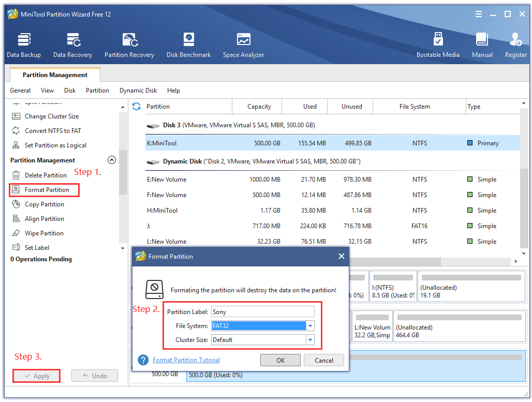Image resolution: width=532 pixels, height=402 pixels.
Task: Open the hamburger menu in title bar
Action: coord(478,14)
